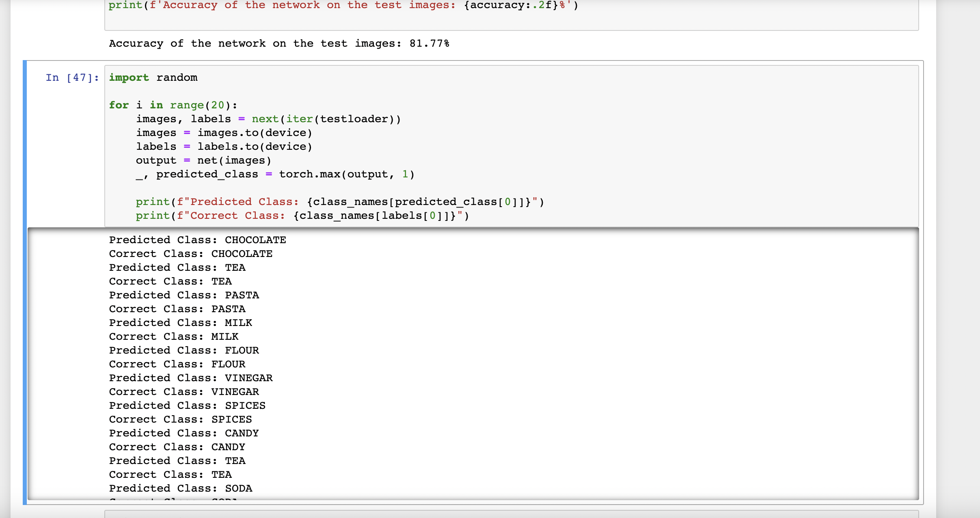Click the In [47] cell prompt

72,78
